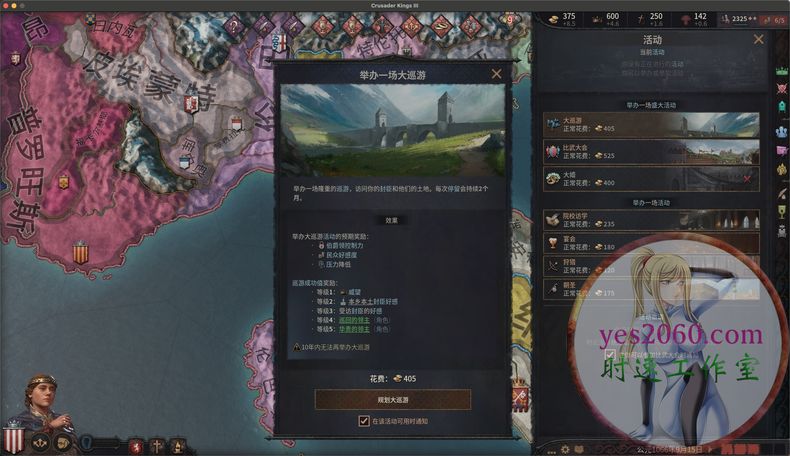
Task: Close the activities side panel
Action: click(x=758, y=39)
